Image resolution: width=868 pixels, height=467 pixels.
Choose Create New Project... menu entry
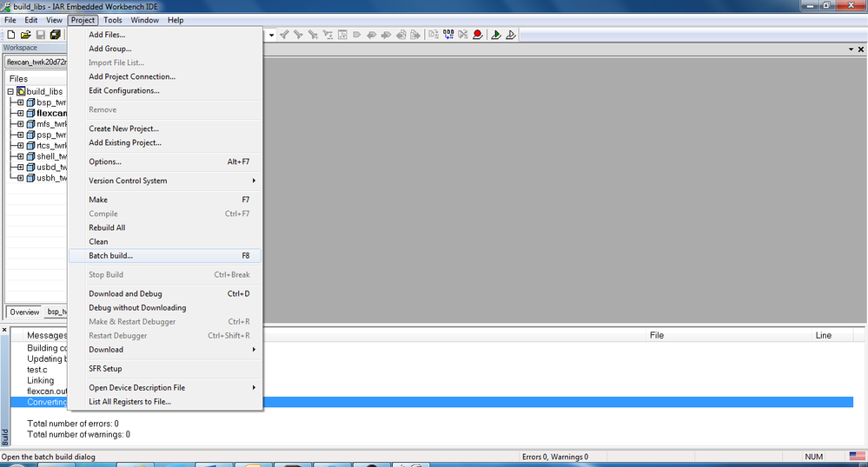pos(165,128)
